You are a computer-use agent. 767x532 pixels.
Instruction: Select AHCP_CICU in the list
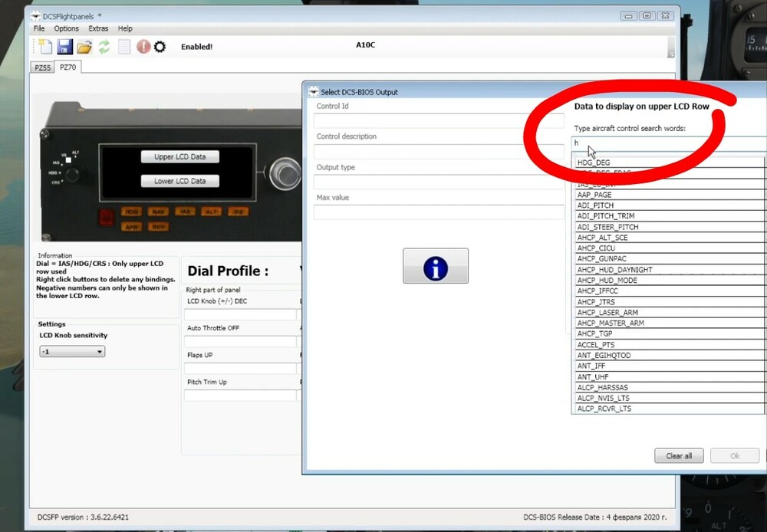coord(669,248)
